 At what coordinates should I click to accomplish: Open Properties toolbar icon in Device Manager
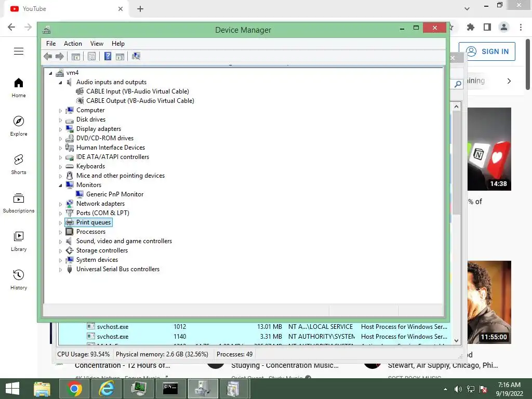click(x=91, y=56)
